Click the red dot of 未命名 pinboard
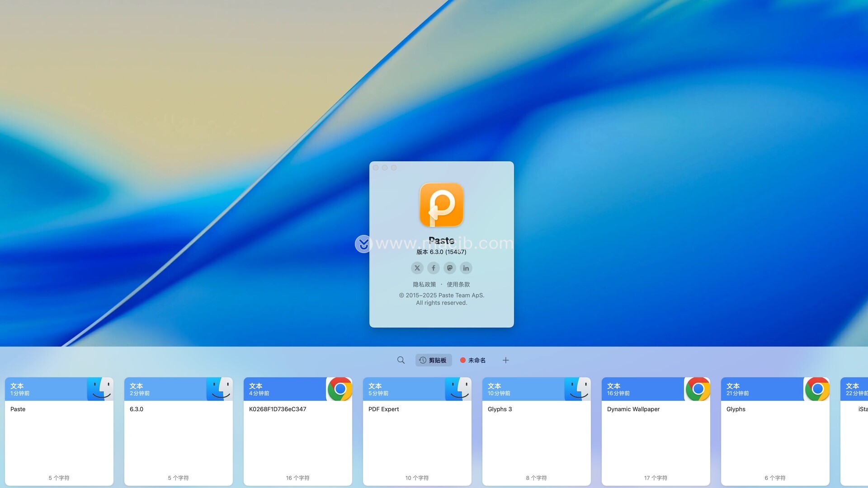Viewport: 868px width, 488px height. click(462, 360)
